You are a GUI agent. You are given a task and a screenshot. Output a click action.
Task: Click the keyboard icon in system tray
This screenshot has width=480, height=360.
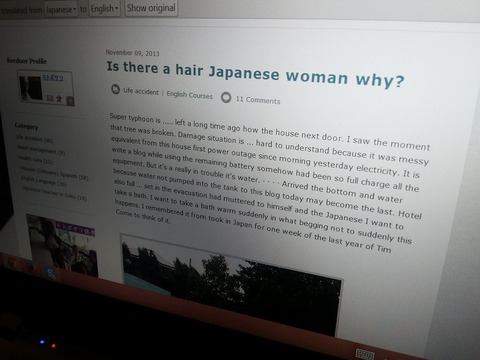[365, 354]
